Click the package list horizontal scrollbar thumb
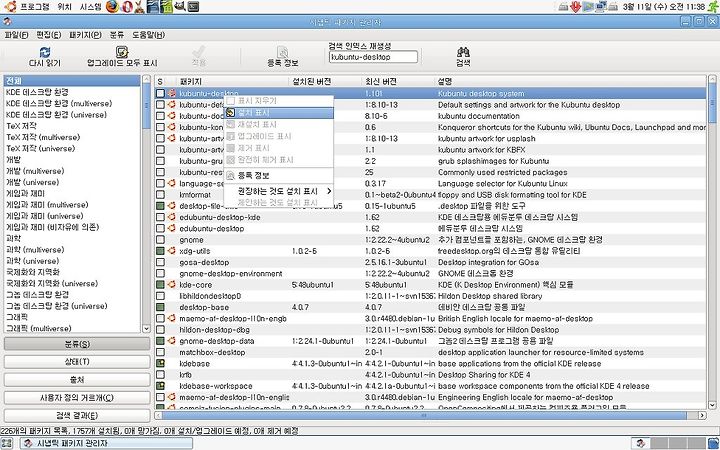The image size is (720, 450). (x=424, y=415)
